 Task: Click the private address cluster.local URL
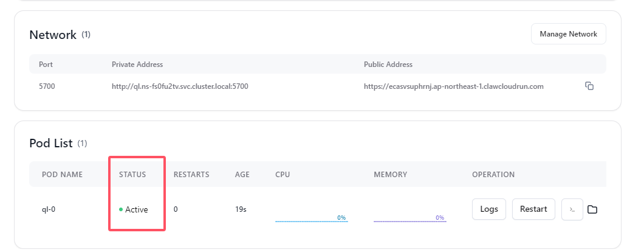[180, 86]
